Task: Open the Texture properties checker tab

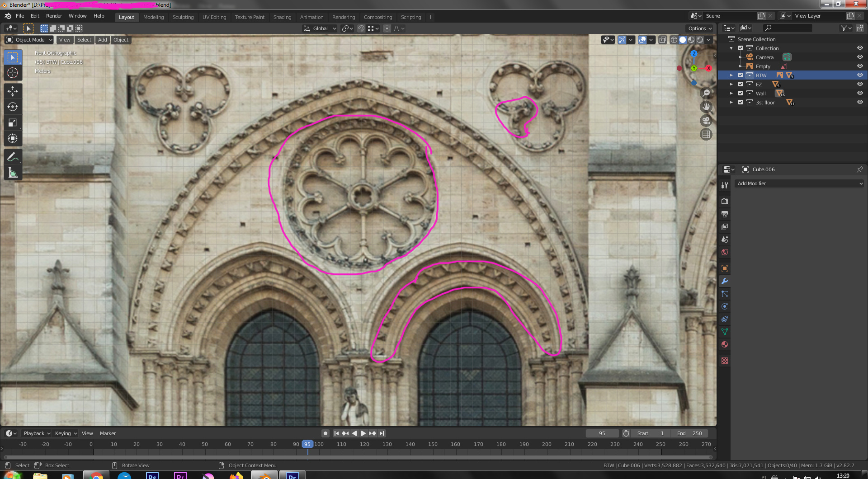Action: coord(725,361)
